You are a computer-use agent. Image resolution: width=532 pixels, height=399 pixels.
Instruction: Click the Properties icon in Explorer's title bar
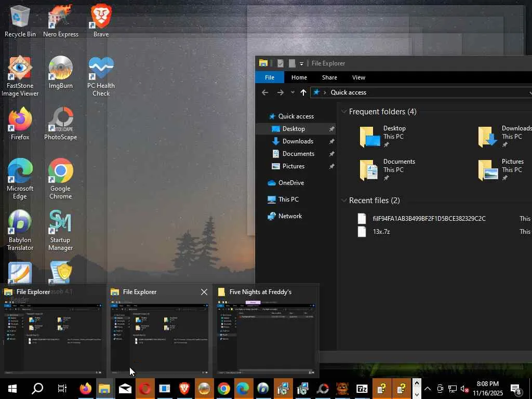[280, 63]
